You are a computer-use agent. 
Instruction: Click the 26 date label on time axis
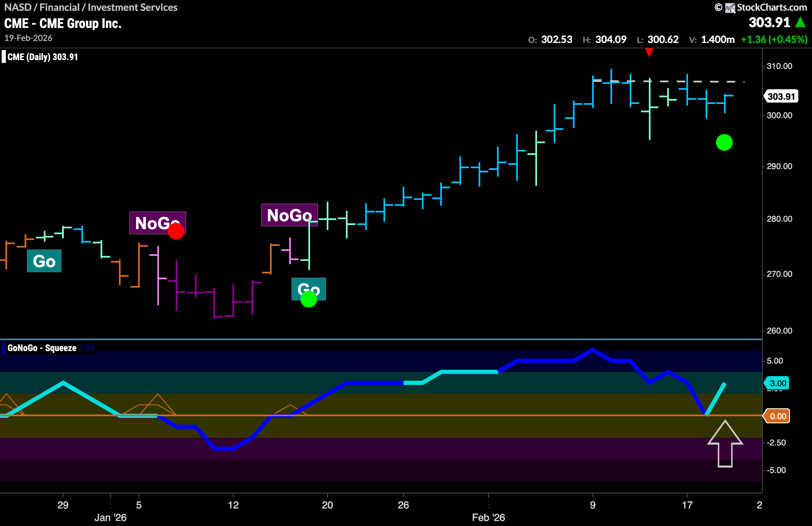[x=403, y=505]
